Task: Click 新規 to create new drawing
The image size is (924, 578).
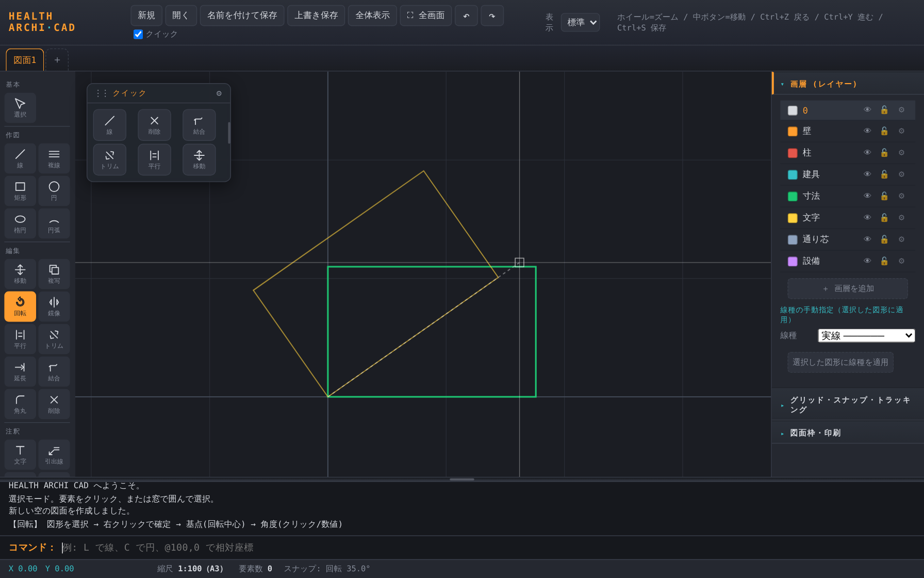Action: pos(146,15)
